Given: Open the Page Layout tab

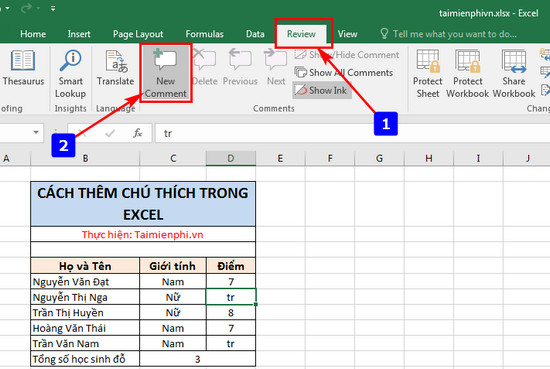Looking at the screenshot, I should click(138, 34).
